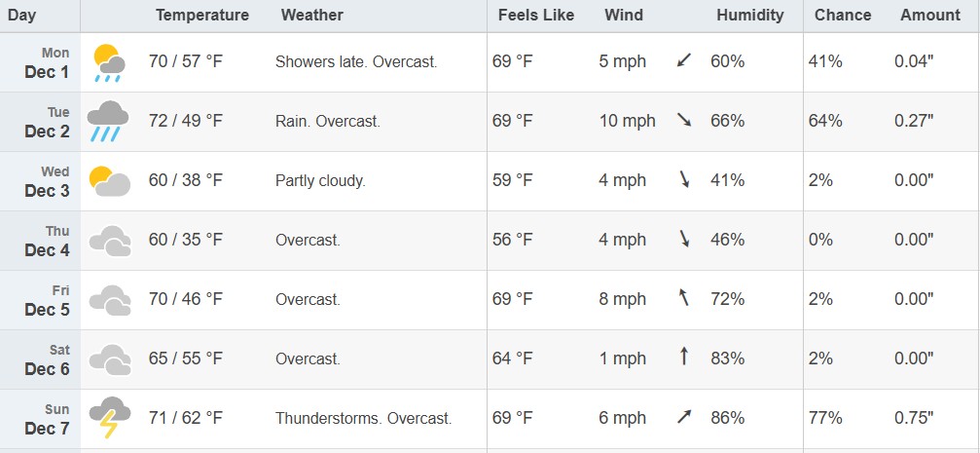
Task: Click the wind direction arrow for Tuesday
Action: 683,121
